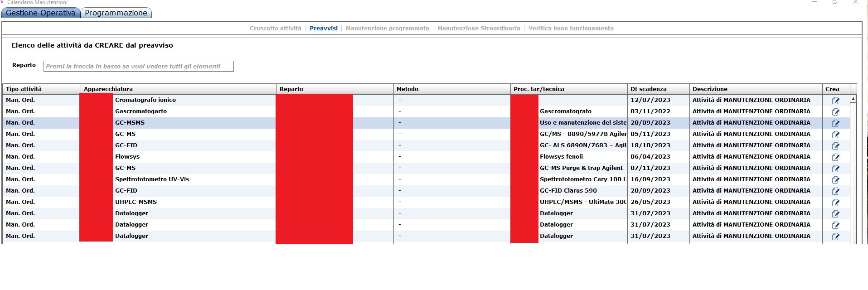Sort by Reparto column header
This screenshot has height=290, width=868.
pyautogui.click(x=335, y=89)
